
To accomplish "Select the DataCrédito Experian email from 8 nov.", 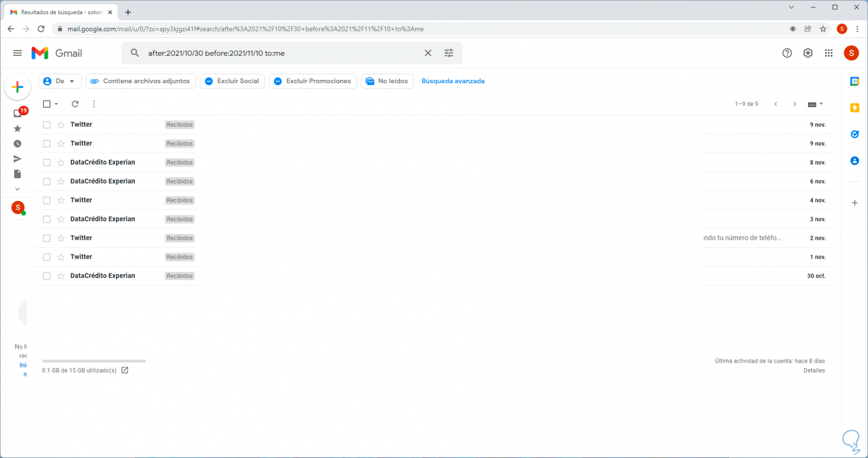I will pyautogui.click(x=47, y=162).
